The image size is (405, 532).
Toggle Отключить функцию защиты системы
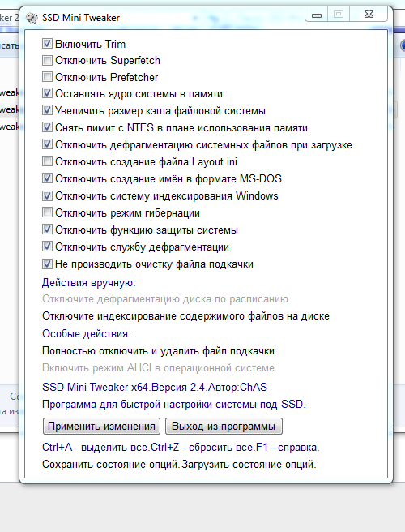point(47,230)
